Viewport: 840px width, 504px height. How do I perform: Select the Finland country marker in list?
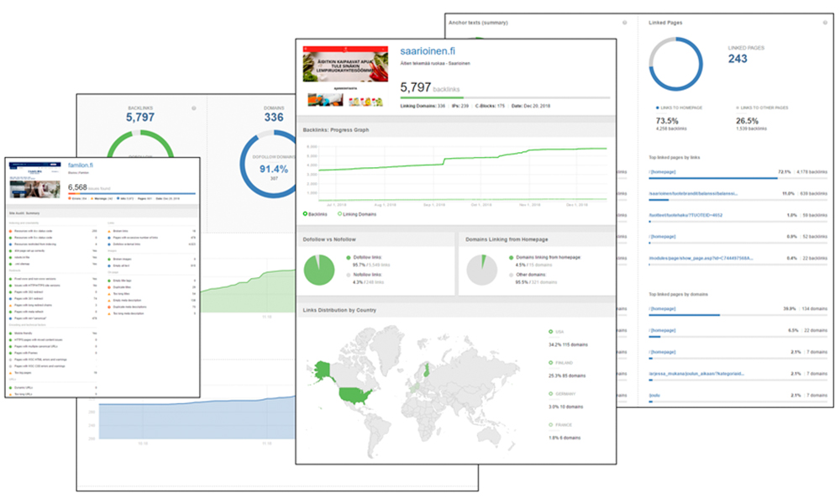tap(551, 363)
